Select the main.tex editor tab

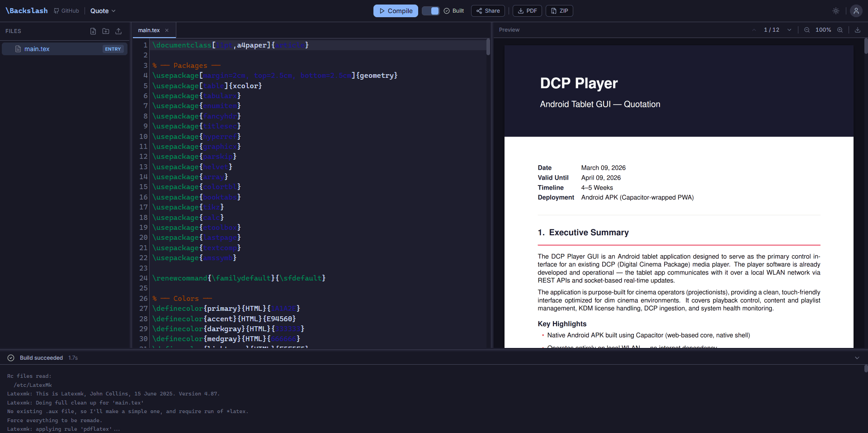(x=149, y=30)
